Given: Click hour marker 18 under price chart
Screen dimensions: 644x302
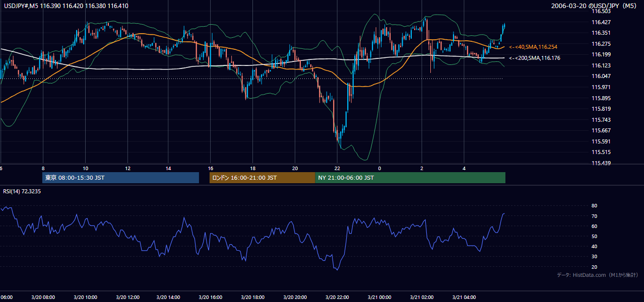Looking at the screenshot, I should (x=253, y=168).
